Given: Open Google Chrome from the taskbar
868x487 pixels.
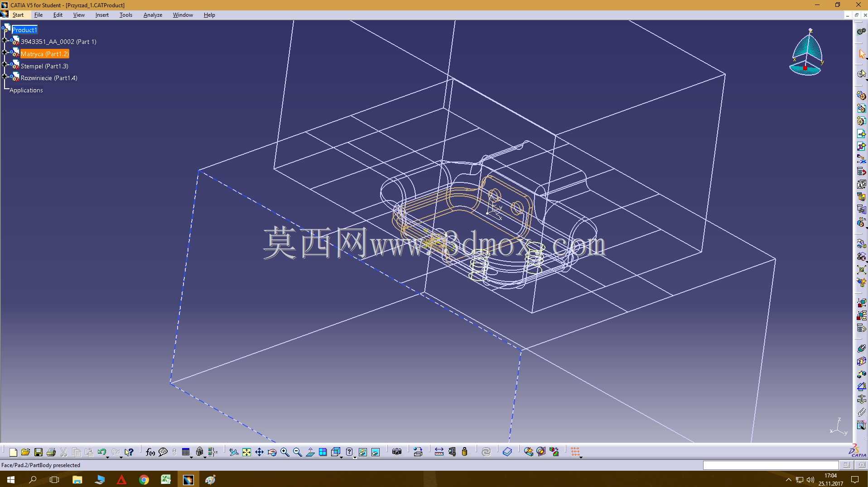Looking at the screenshot, I should point(144,479).
